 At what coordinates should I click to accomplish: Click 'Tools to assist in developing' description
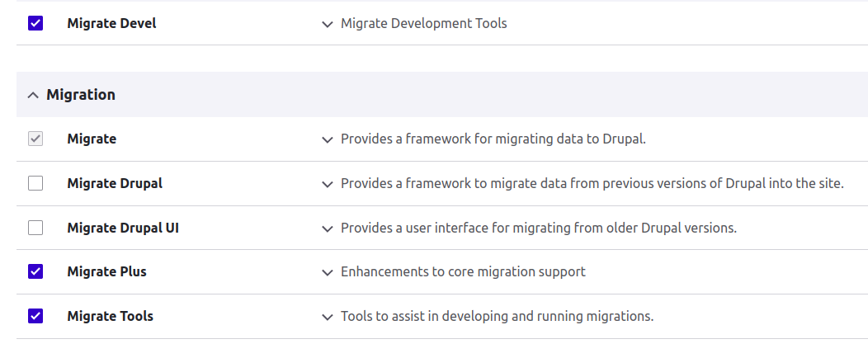coord(497,316)
